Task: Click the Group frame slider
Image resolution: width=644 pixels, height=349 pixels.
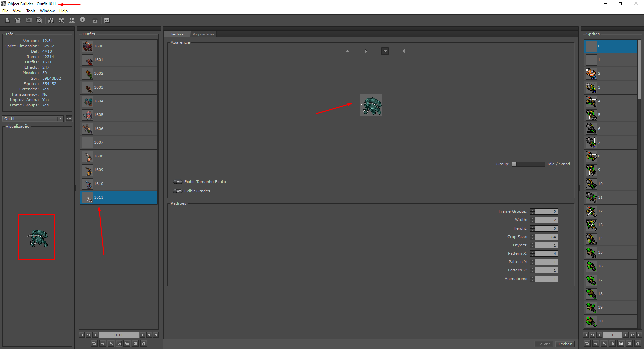Action: pyautogui.click(x=529, y=164)
